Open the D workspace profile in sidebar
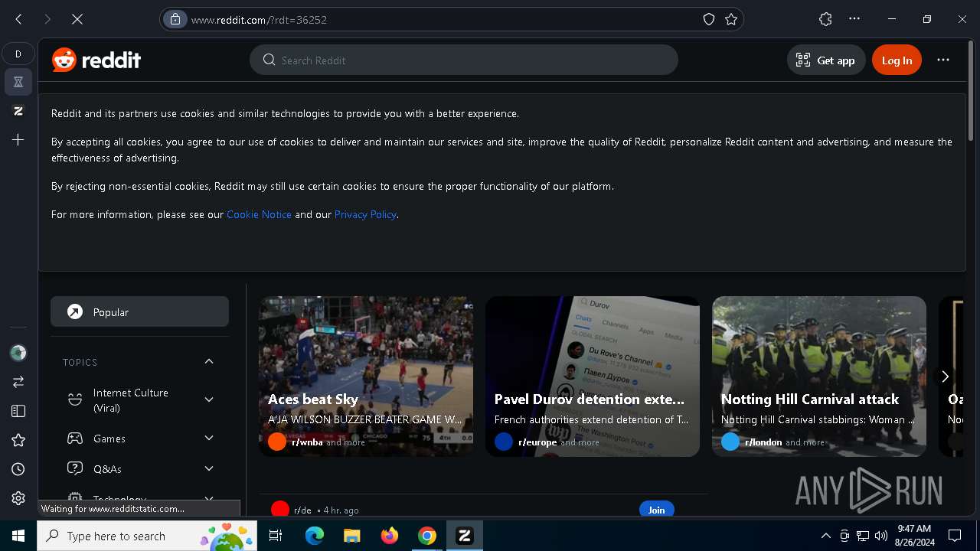This screenshot has width=980, height=551. pyautogui.click(x=18, y=54)
